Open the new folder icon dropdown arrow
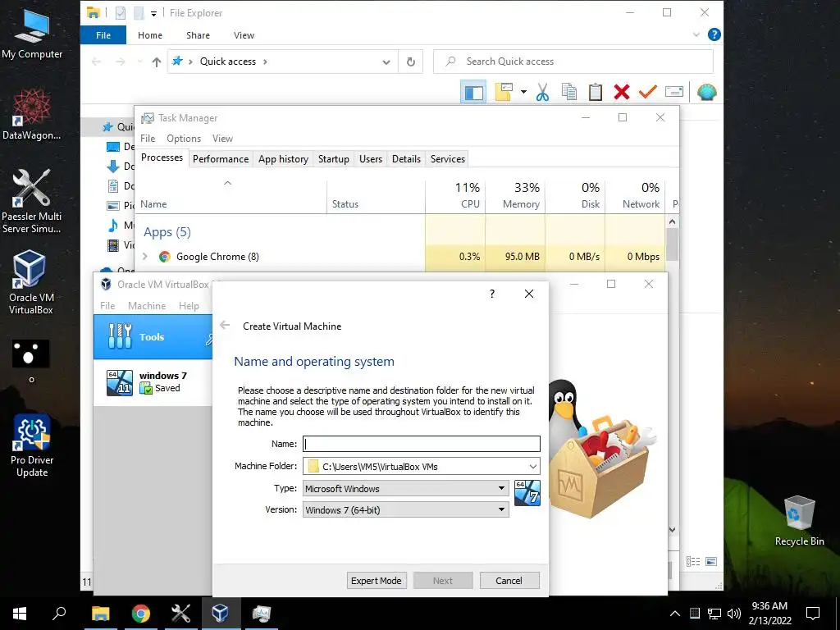840x630 pixels. [x=523, y=92]
